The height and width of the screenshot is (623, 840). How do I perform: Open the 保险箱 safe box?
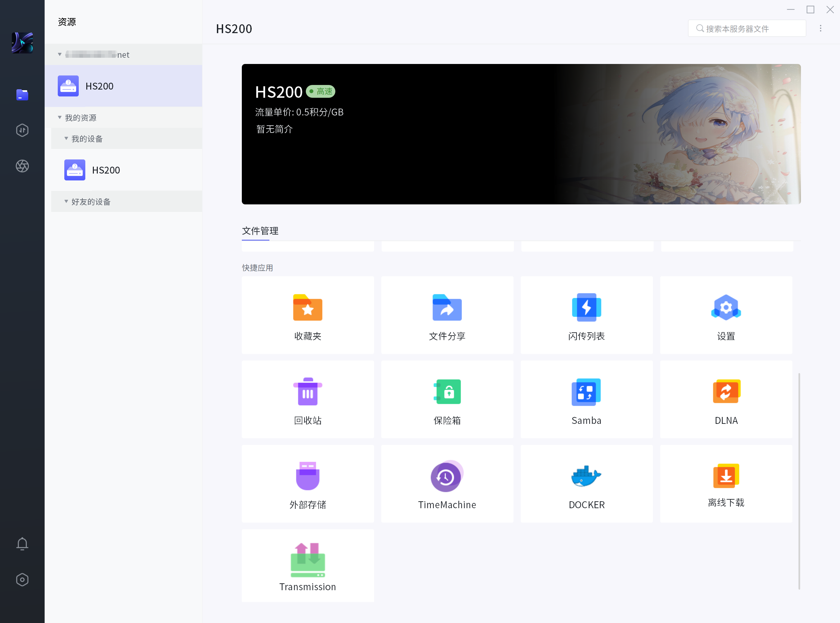[447, 399]
